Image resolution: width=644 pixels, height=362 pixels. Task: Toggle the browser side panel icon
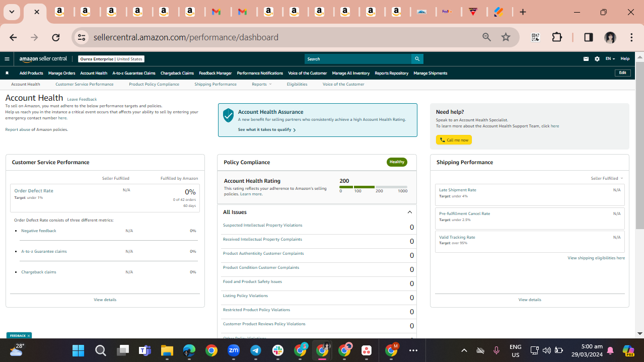[x=588, y=37]
